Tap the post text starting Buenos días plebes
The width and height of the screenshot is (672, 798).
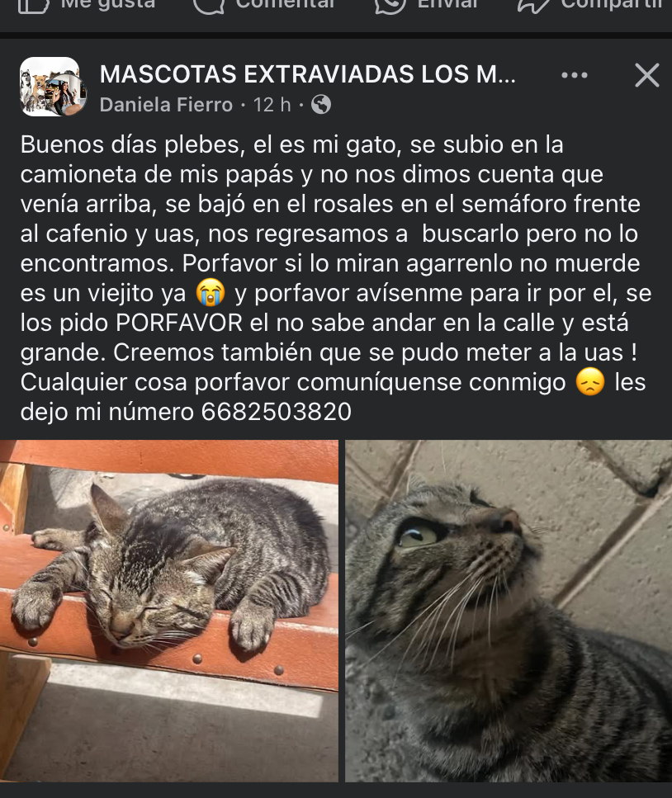336,278
